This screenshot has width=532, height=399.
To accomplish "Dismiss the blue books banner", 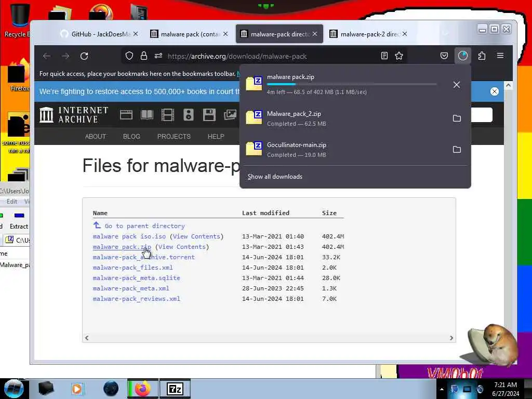I will (x=495, y=91).
